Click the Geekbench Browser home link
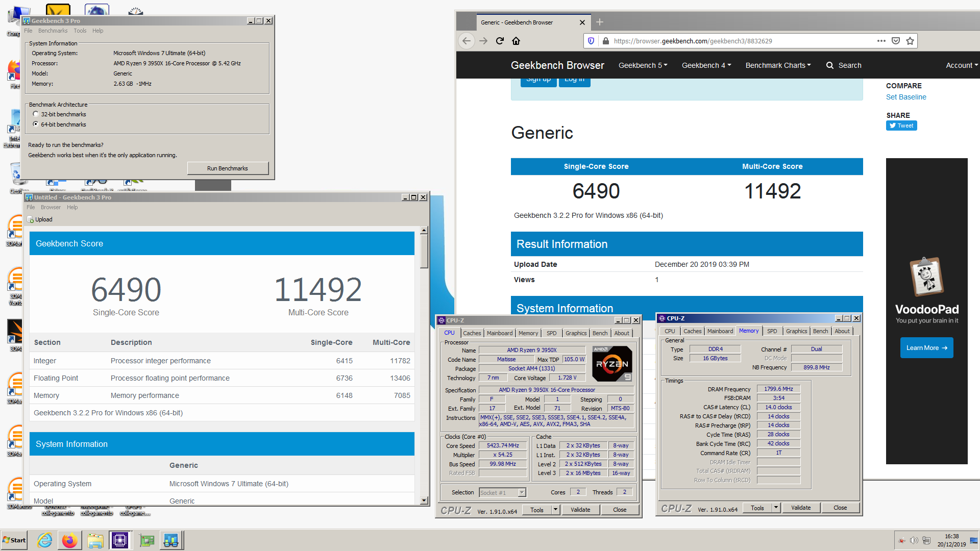The width and height of the screenshot is (980, 551). coord(557,65)
